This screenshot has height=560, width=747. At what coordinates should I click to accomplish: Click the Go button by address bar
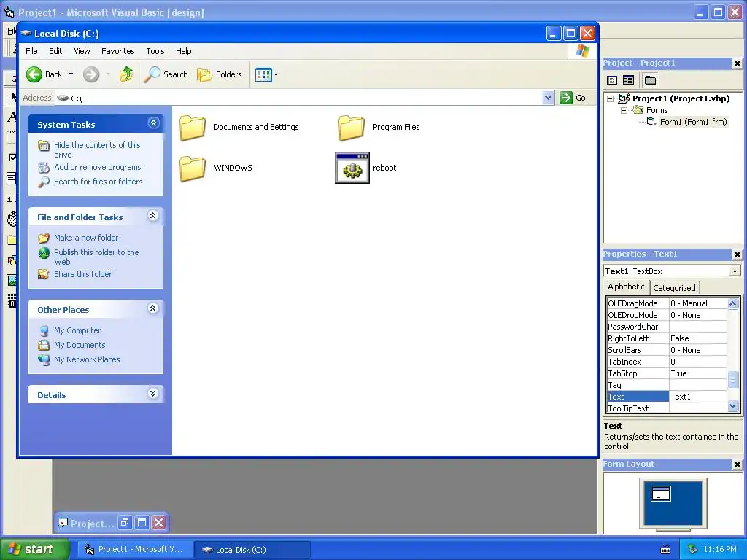point(573,98)
